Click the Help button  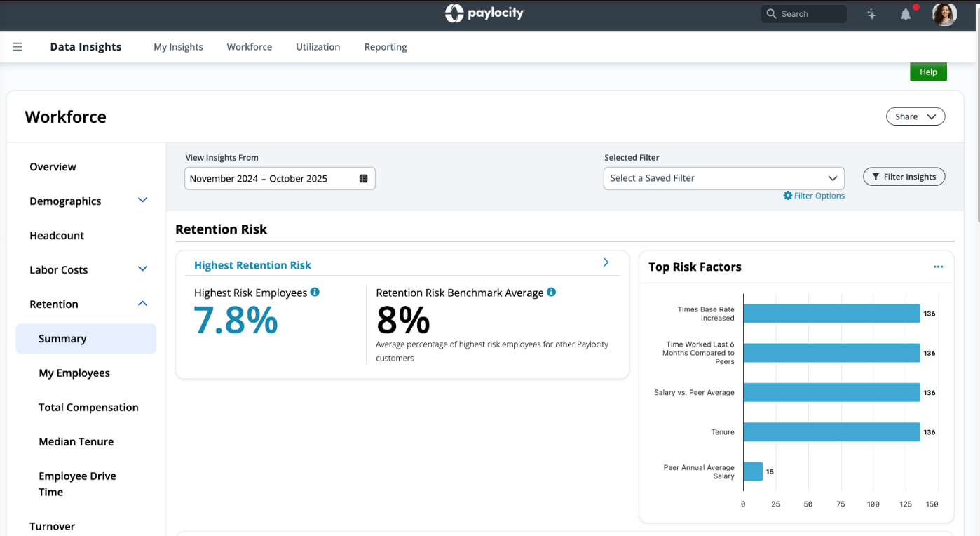point(927,71)
